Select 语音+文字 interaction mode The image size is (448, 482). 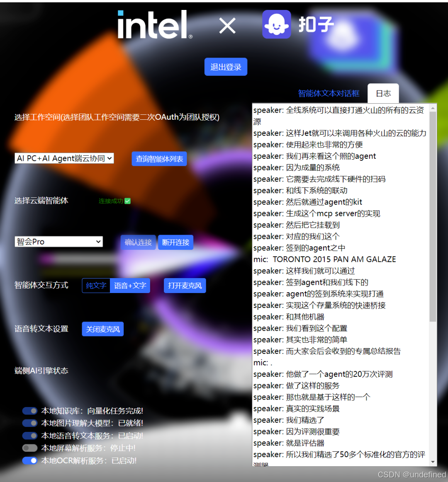coord(130,286)
